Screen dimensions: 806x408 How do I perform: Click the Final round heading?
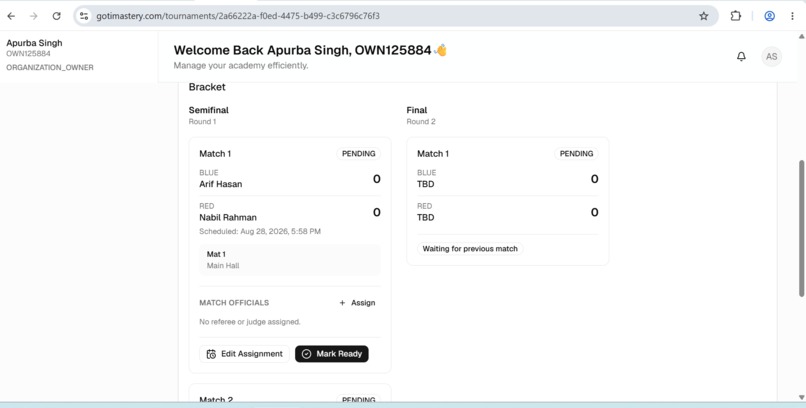pos(416,110)
